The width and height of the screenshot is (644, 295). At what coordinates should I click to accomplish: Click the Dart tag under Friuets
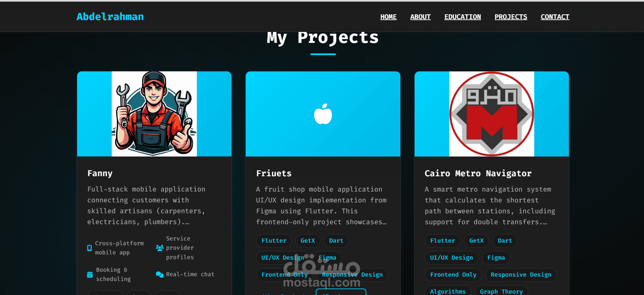[x=336, y=241]
